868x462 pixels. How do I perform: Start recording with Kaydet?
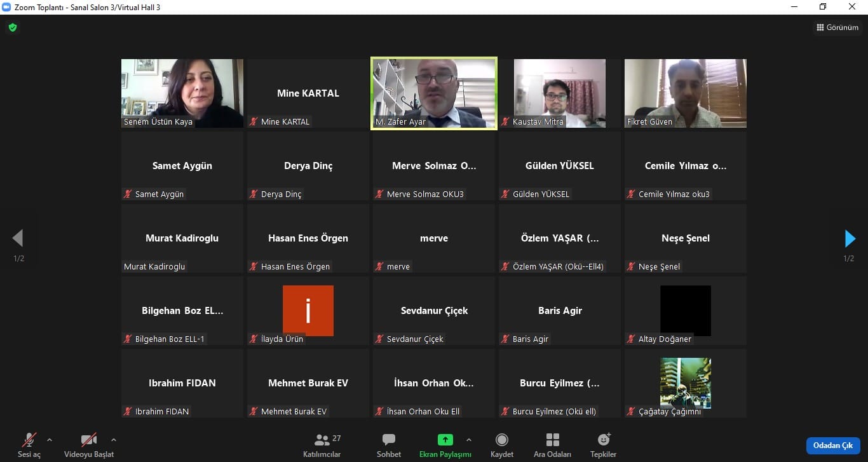coord(502,444)
